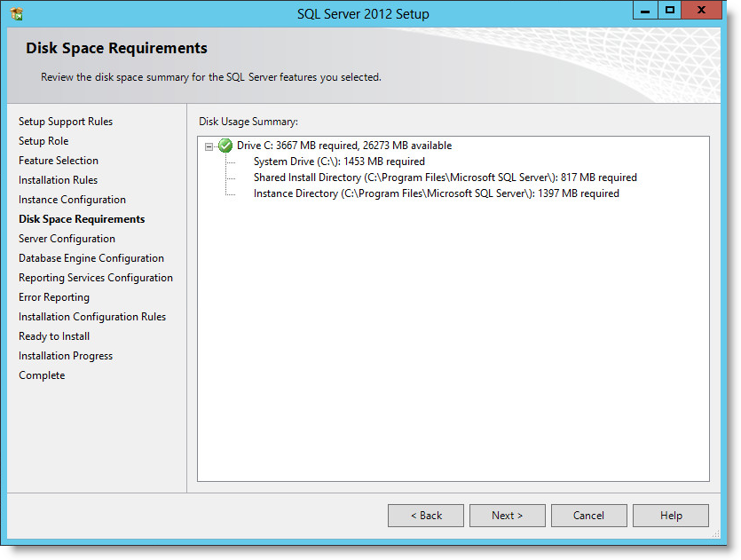This screenshot has width=741, height=560.
Task: Click the SQL Server Setup title bar icon
Action: pos(17,13)
